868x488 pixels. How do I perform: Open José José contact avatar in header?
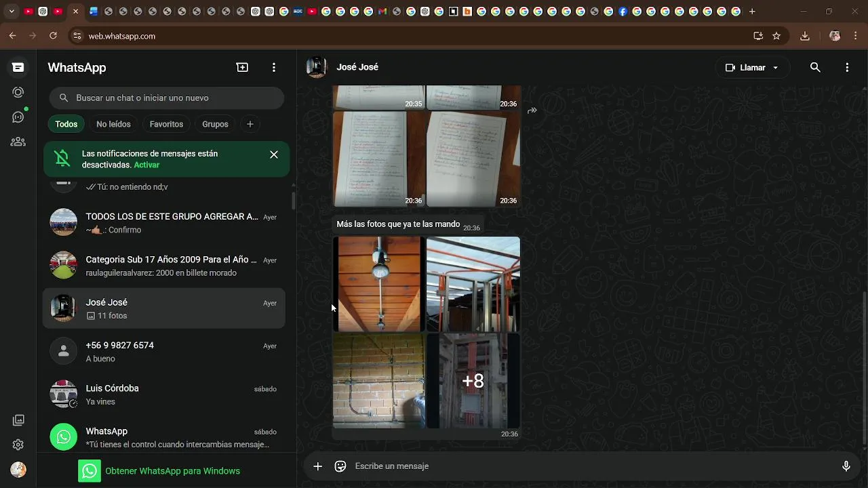317,67
